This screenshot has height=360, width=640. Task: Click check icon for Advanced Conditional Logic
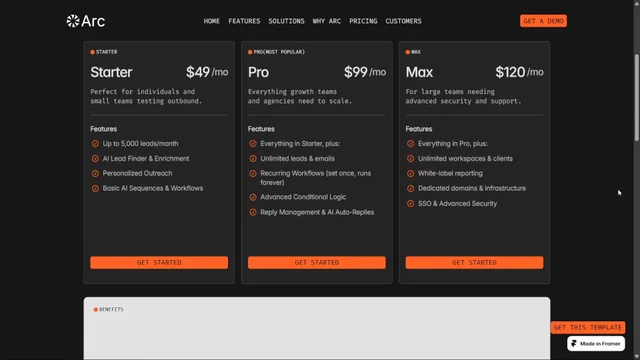tap(253, 197)
